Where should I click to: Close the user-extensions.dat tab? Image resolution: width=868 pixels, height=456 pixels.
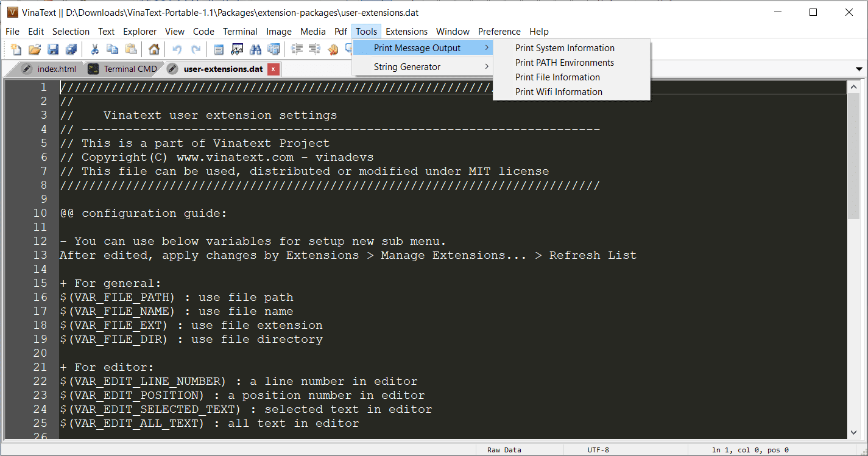(273, 69)
